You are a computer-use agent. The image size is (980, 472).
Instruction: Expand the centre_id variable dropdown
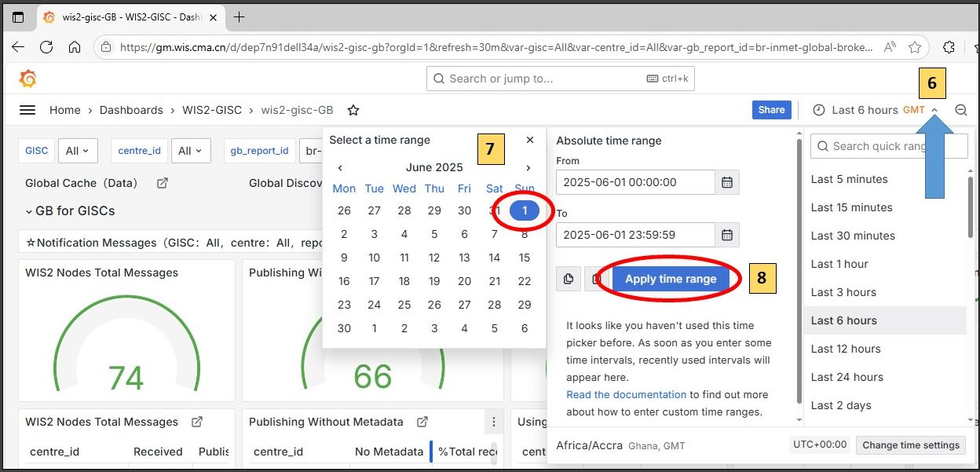190,151
